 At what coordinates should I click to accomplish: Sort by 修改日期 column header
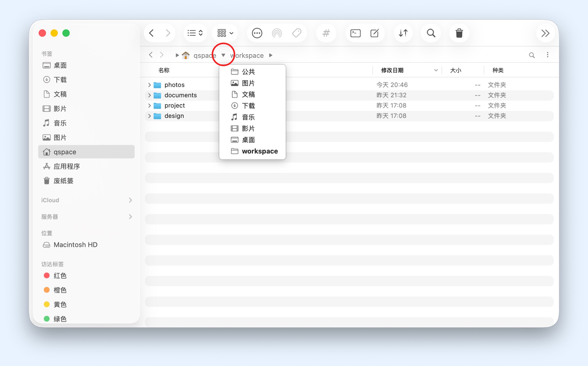392,70
